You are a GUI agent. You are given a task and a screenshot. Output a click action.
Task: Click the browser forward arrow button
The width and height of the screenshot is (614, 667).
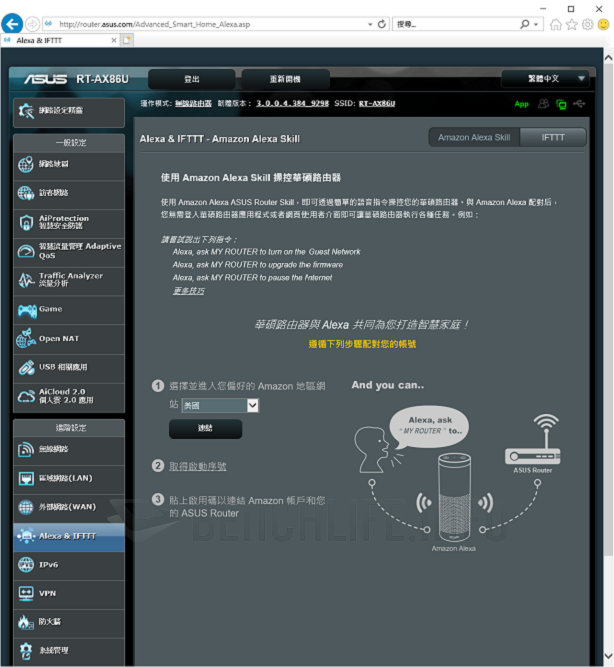pos(32,24)
